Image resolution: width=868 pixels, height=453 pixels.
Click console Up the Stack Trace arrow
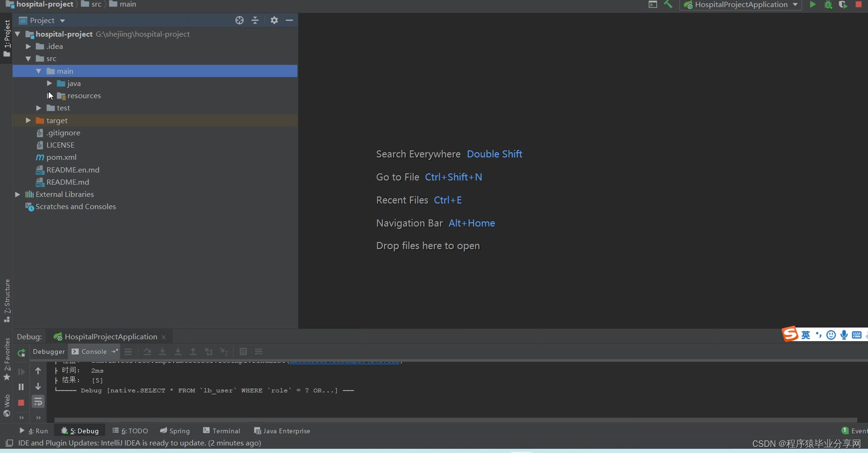[x=38, y=371]
